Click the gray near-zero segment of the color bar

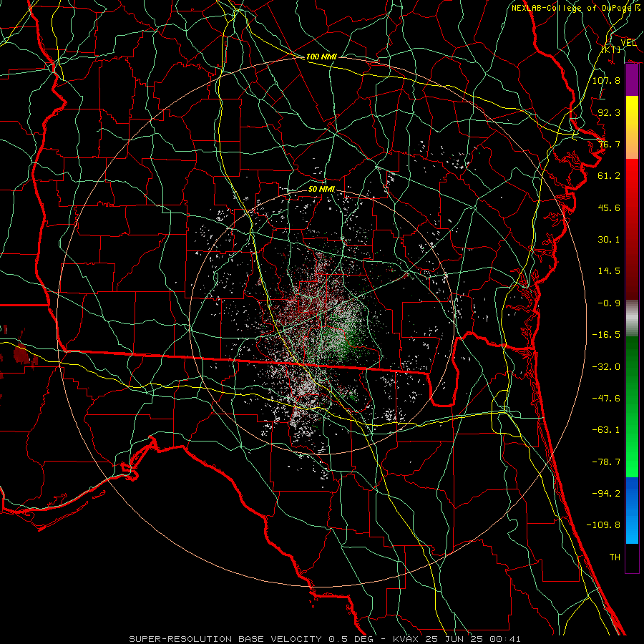632,318
